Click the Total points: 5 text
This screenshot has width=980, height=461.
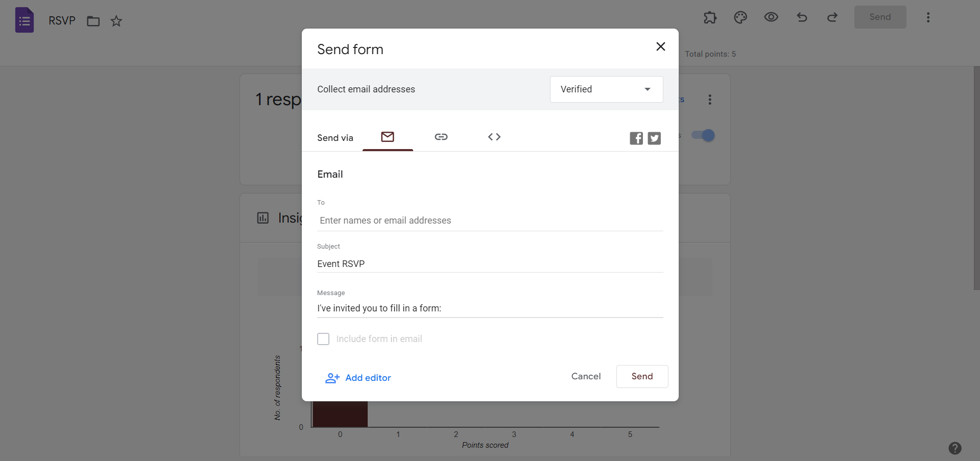tap(710, 54)
